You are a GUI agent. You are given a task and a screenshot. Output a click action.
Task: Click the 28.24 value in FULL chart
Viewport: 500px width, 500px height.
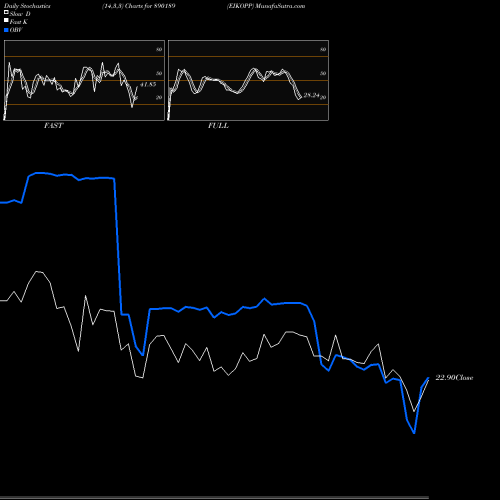point(312,95)
